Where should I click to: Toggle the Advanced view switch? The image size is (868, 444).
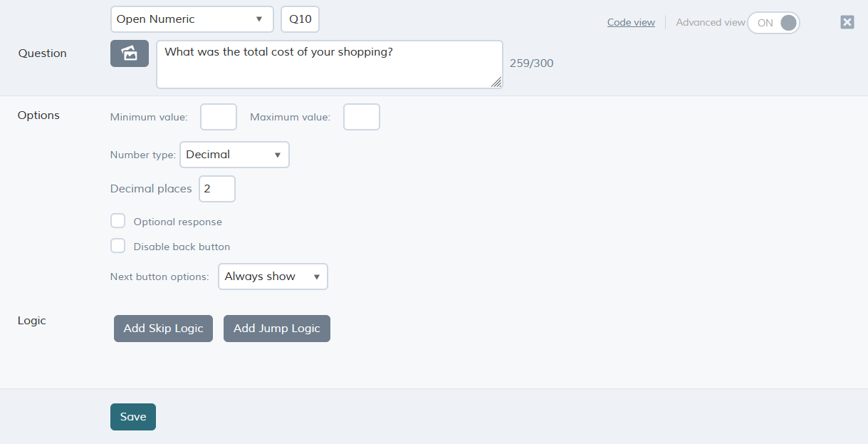point(773,23)
